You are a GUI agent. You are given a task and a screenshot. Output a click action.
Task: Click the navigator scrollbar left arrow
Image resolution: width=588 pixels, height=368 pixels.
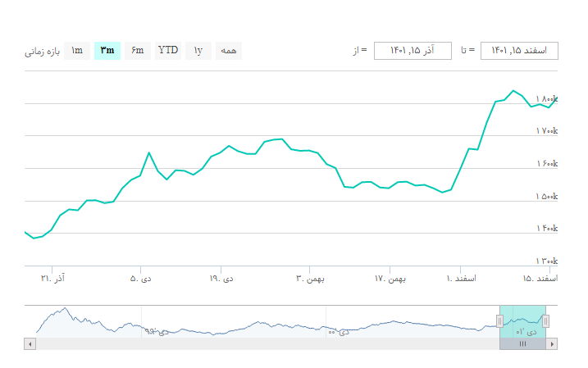[30, 344]
